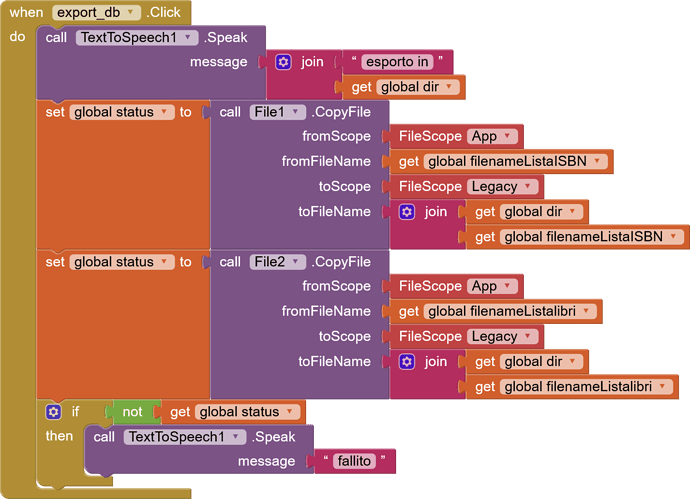Click the .CopyFile label of File1 call
The height and width of the screenshot is (499, 690).
click(341, 112)
